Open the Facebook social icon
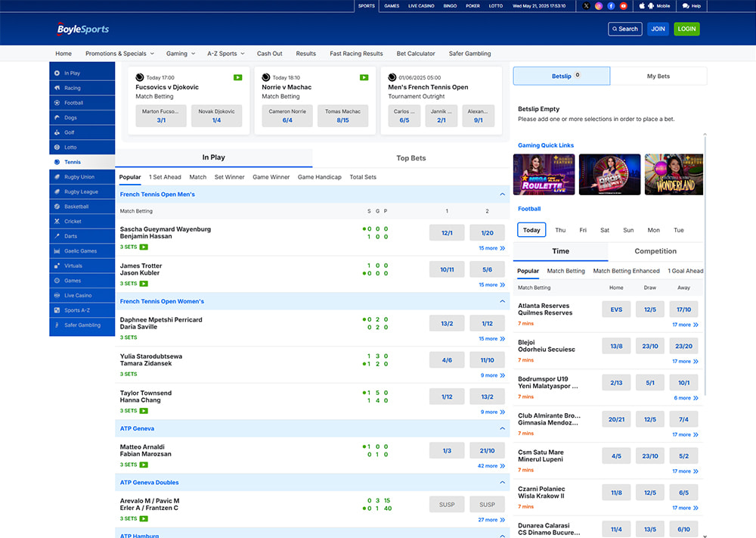Image resolution: width=756 pixels, height=538 pixels. [611, 6]
